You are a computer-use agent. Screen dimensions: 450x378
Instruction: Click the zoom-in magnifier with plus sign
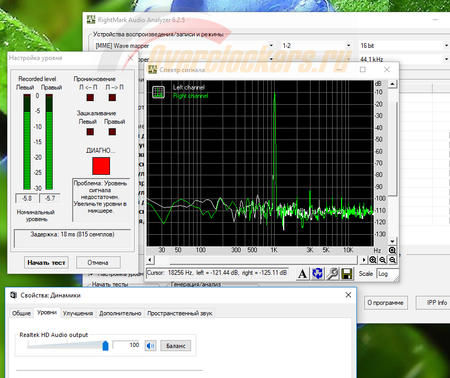pos(373,260)
